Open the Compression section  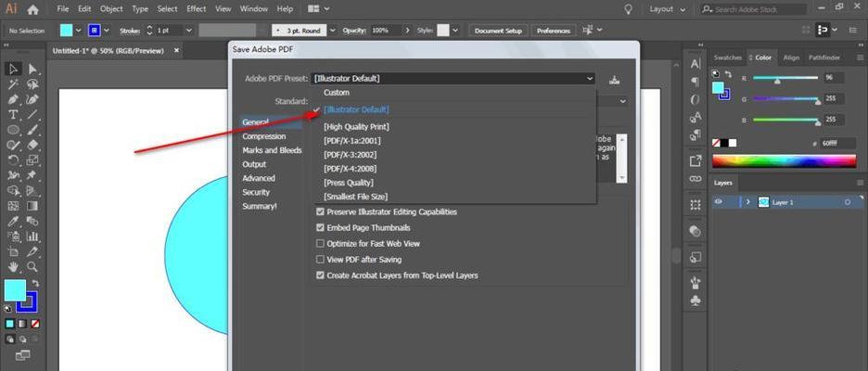(264, 136)
